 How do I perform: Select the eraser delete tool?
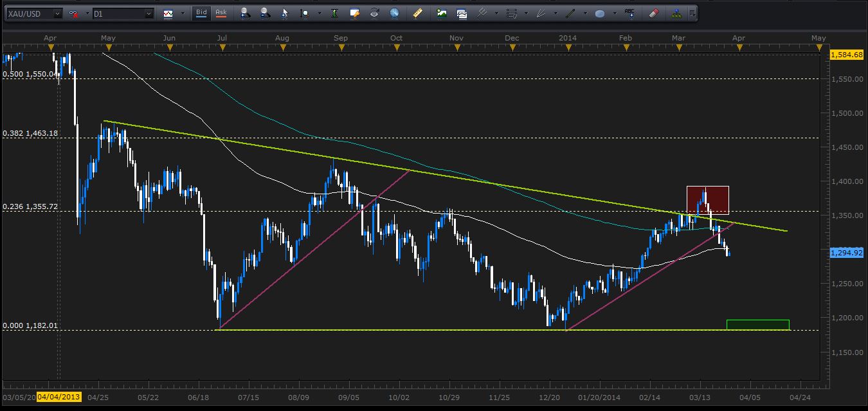pyautogui.click(x=653, y=13)
